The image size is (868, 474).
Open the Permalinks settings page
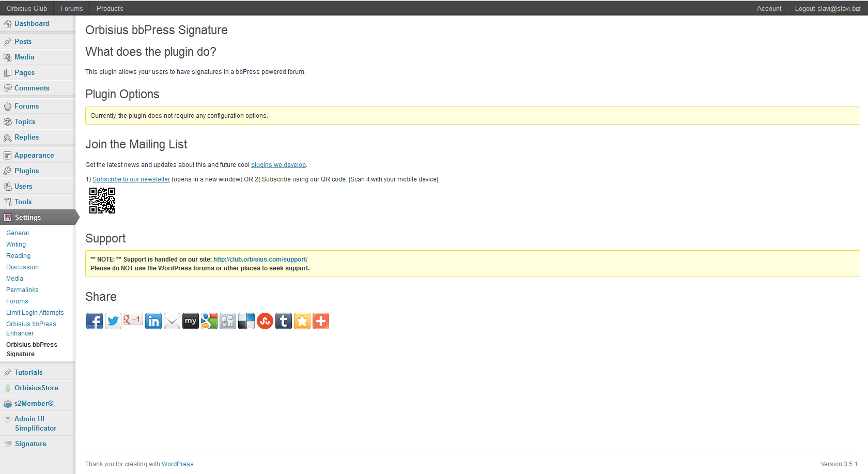pyautogui.click(x=22, y=290)
